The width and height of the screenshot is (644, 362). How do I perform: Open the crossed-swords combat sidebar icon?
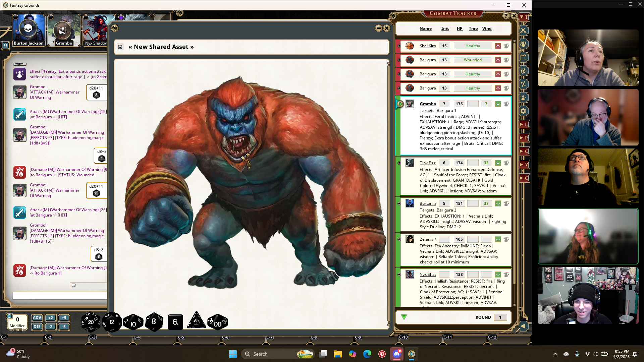click(523, 31)
